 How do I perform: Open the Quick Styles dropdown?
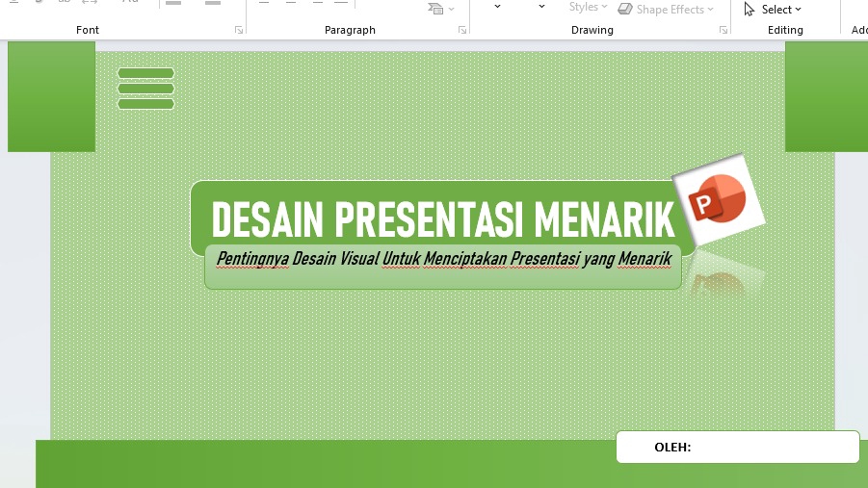(588, 7)
